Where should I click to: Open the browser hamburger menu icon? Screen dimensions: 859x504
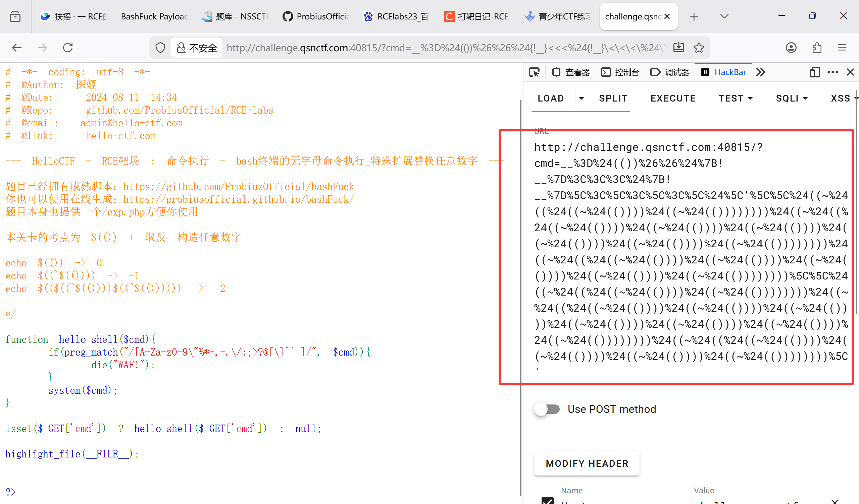tap(842, 48)
